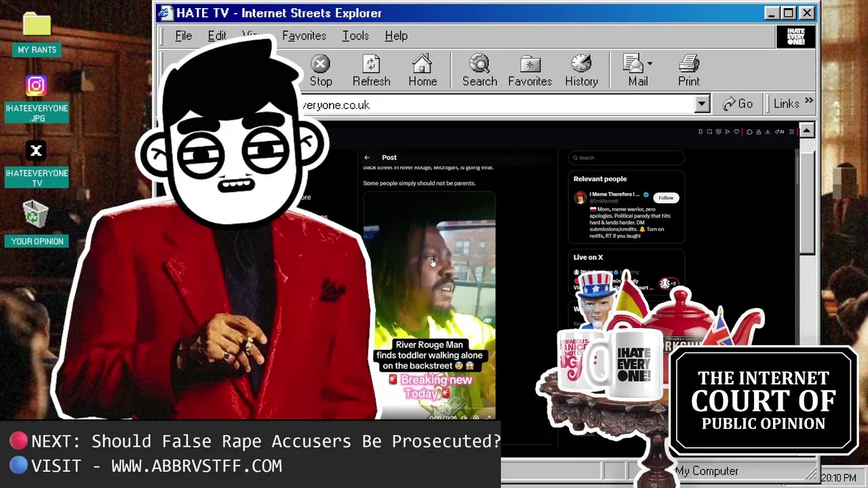
Task: Expand the Links chevron
Action: point(809,102)
